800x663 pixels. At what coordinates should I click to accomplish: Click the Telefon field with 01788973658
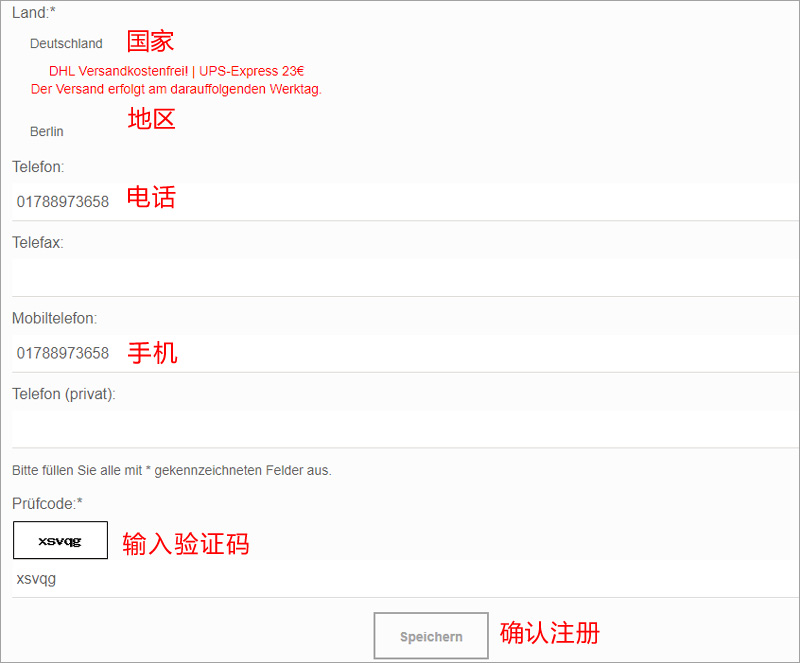(405, 202)
